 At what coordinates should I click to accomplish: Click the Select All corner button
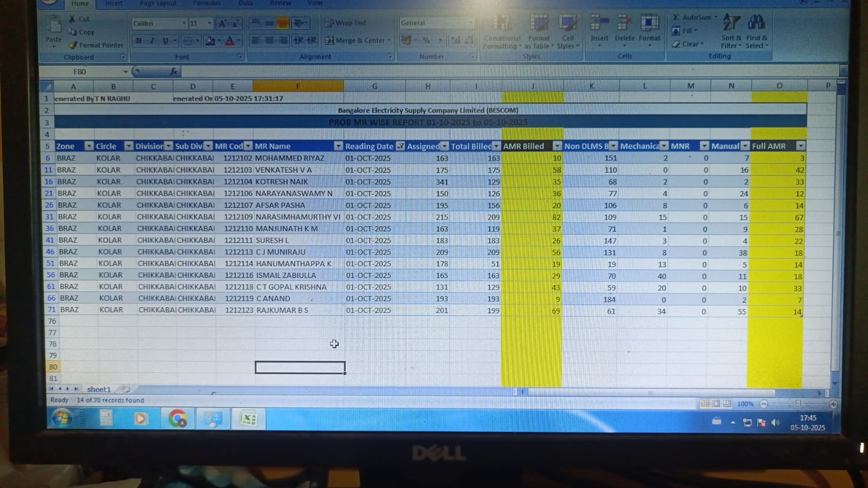coord(47,86)
